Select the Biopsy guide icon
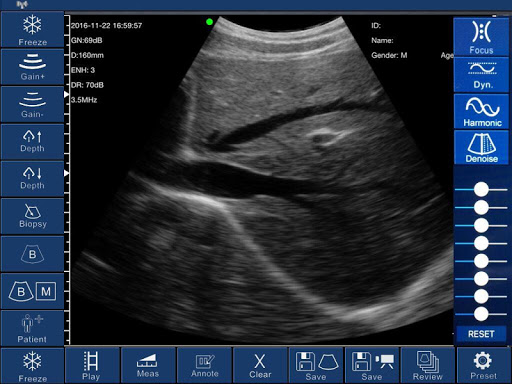 [32, 217]
